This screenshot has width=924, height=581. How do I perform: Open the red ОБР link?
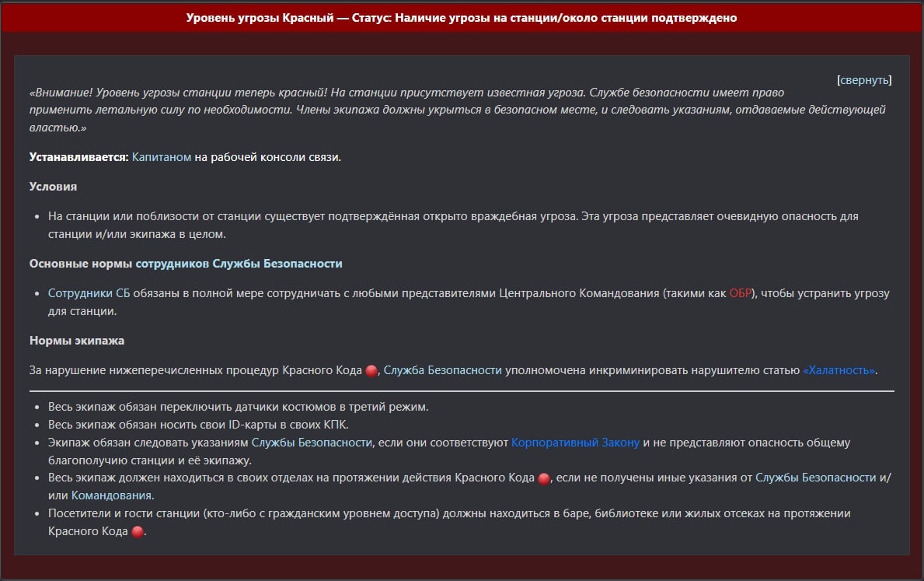740,293
